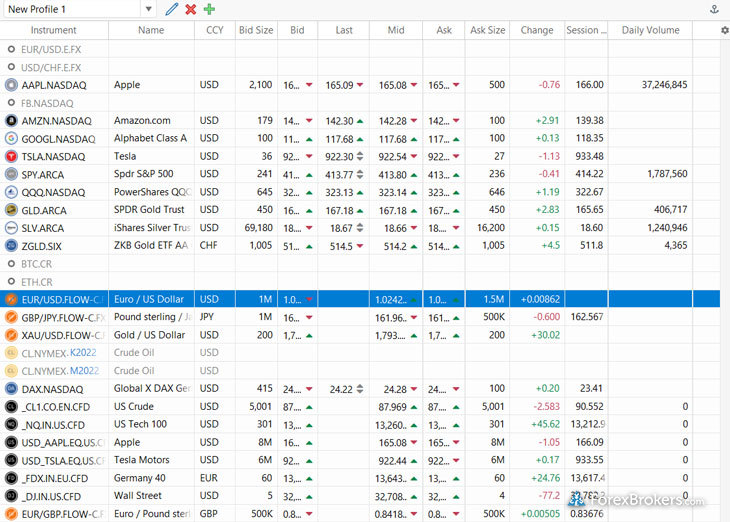Screen dimensions: 730x522
Task: Click the Apple name in AAPL.NASDAQ row
Action: coord(127,85)
